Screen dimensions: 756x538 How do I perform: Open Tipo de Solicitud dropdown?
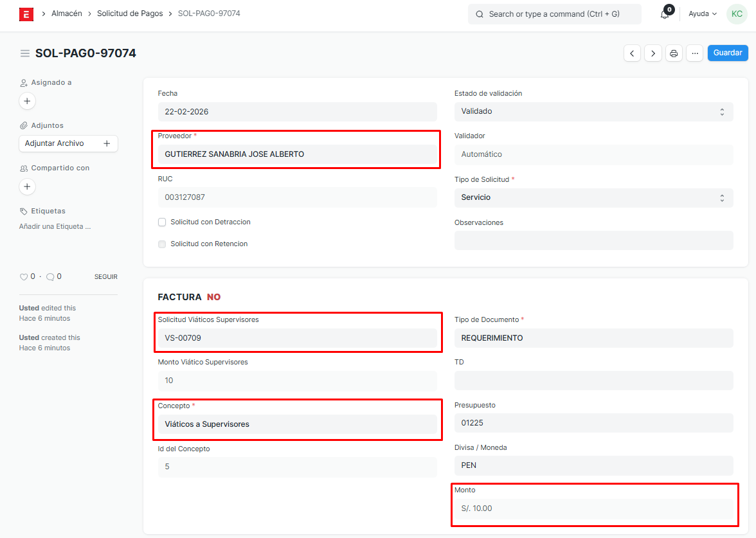(x=593, y=197)
